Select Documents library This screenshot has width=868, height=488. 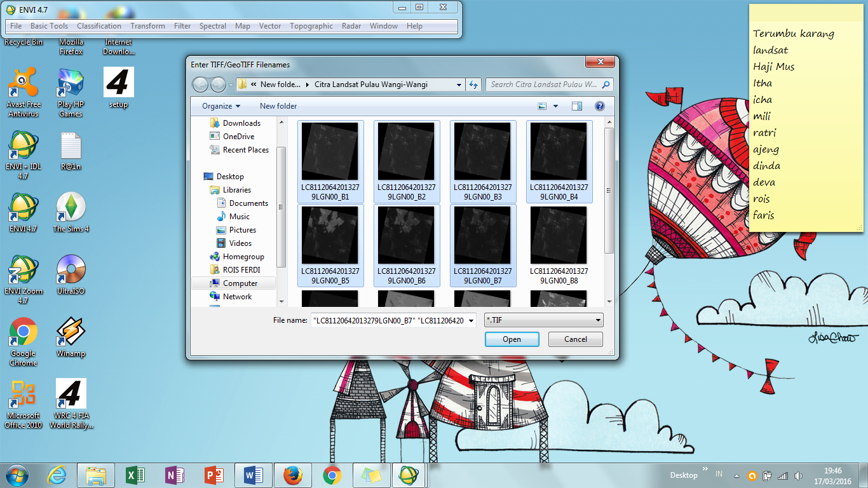pyautogui.click(x=248, y=203)
